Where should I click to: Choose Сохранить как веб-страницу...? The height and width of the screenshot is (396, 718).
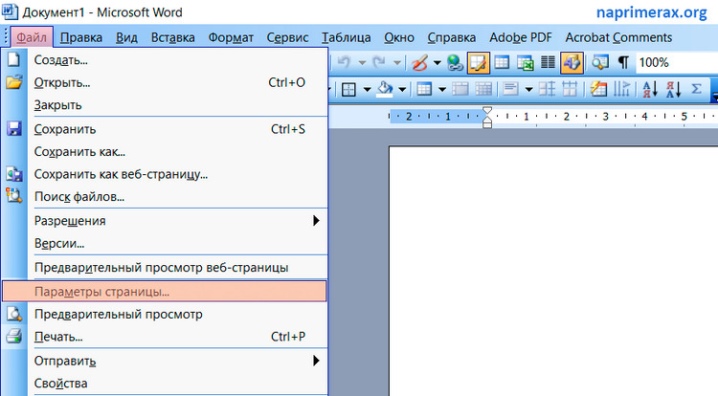(164, 174)
